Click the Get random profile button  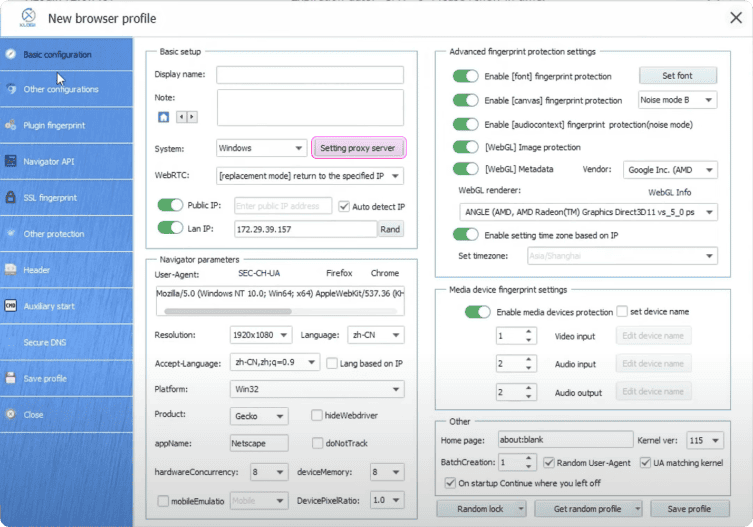tap(588, 509)
